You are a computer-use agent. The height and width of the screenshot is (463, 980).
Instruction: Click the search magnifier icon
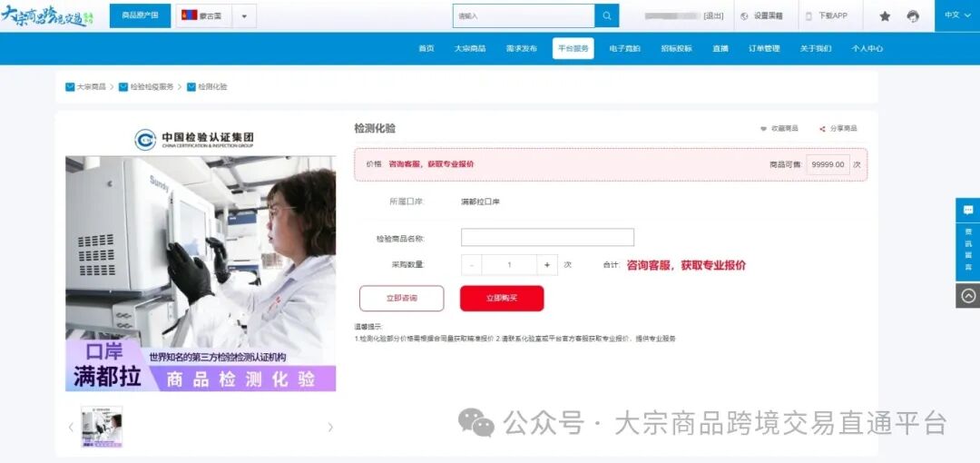(607, 15)
